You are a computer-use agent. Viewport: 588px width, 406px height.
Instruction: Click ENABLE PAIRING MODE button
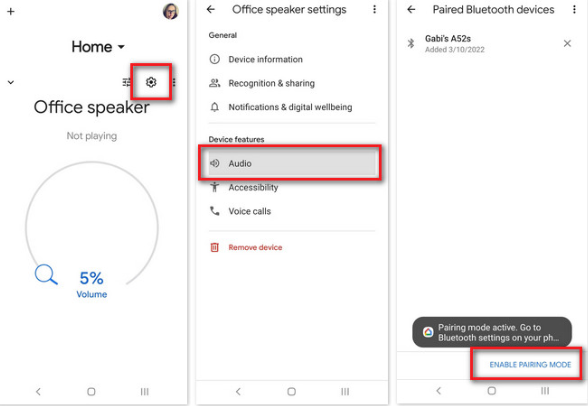pos(530,365)
